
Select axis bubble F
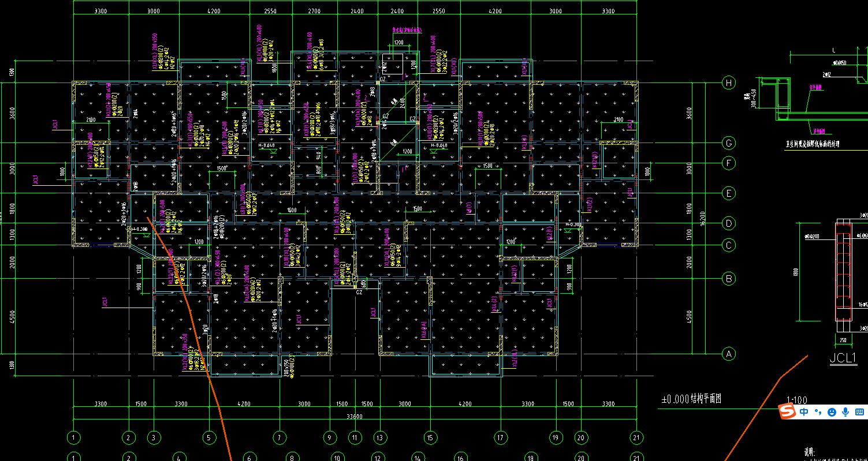pyautogui.click(x=729, y=163)
